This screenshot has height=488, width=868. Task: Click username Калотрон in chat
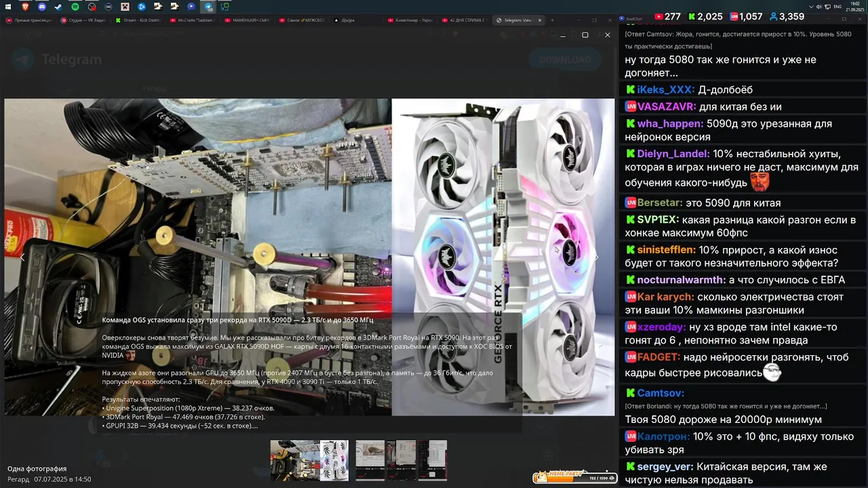664,436
